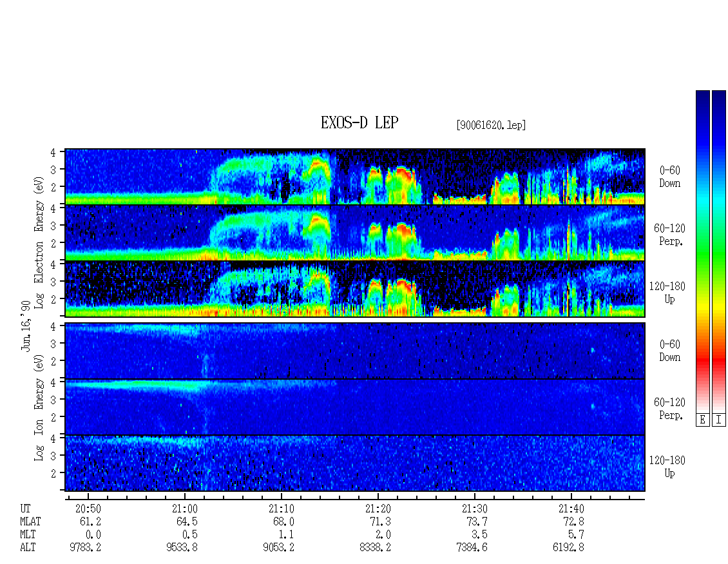Click ALT value 9783.2
Viewport: 728px width, 564px height.
86,548
